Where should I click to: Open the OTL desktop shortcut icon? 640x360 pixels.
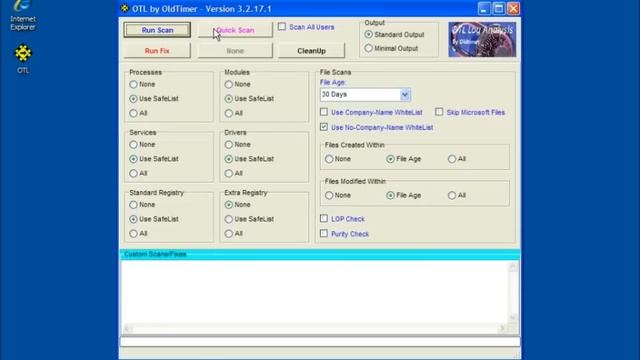(23, 59)
